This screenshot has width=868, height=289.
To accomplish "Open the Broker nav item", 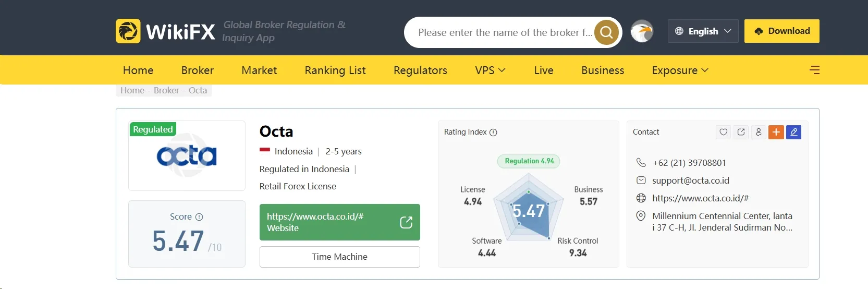I will pos(198,70).
